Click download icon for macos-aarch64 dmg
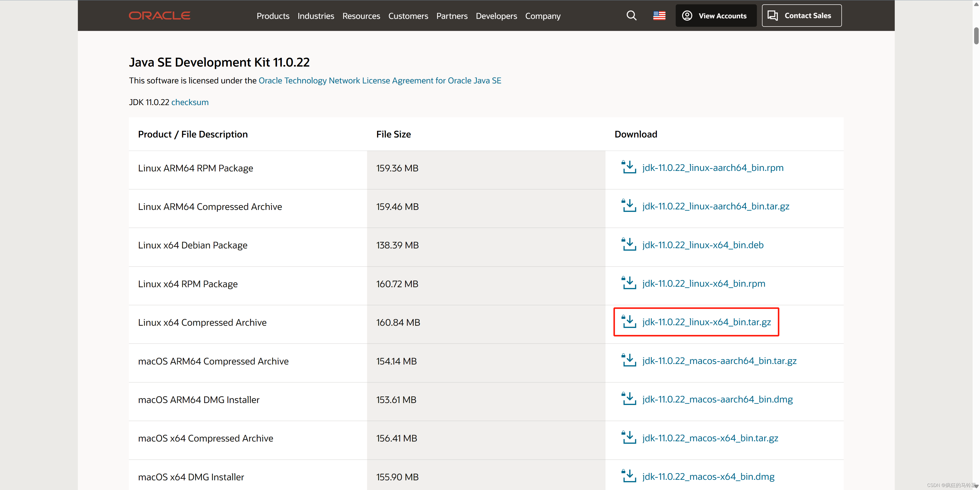Image resolution: width=980 pixels, height=490 pixels. tap(629, 399)
